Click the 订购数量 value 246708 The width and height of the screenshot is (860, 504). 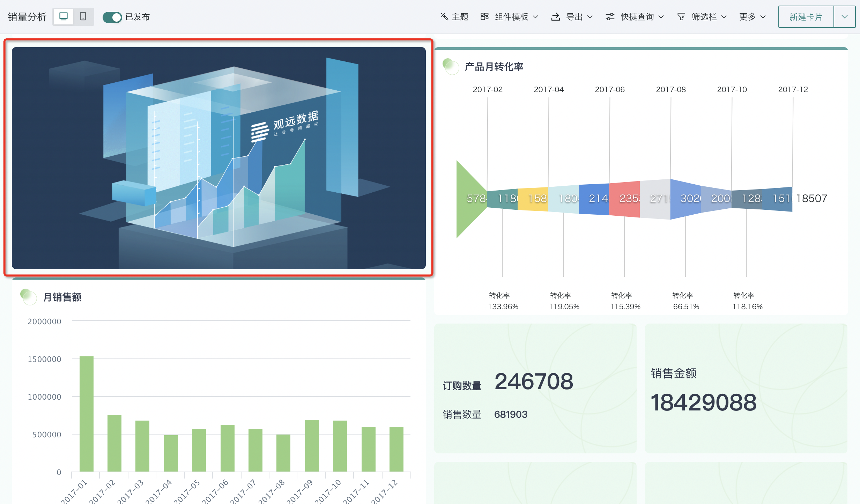pyautogui.click(x=534, y=381)
